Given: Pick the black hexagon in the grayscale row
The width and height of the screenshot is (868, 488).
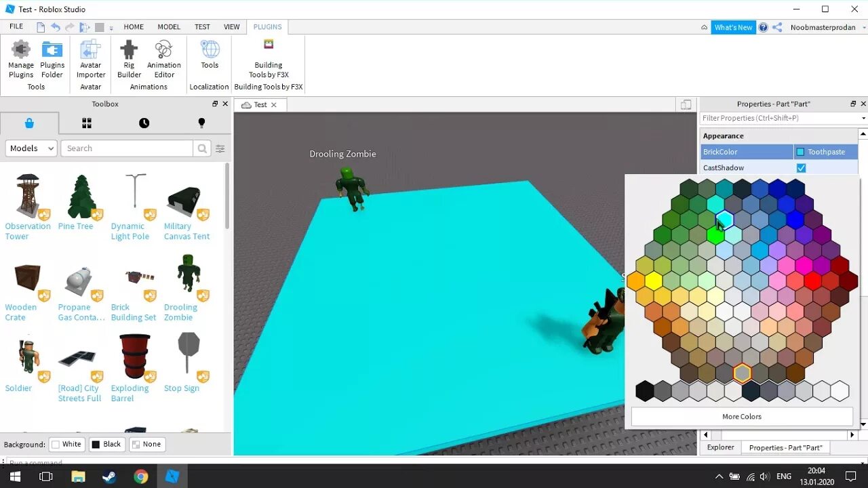Looking at the screenshot, I should [x=645, y=390].
